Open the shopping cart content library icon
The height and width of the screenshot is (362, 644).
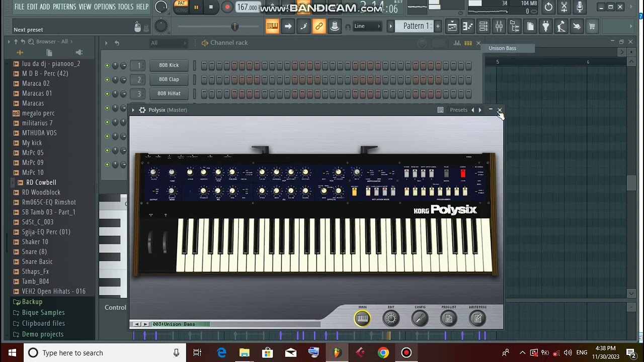(x=592, y=27)
